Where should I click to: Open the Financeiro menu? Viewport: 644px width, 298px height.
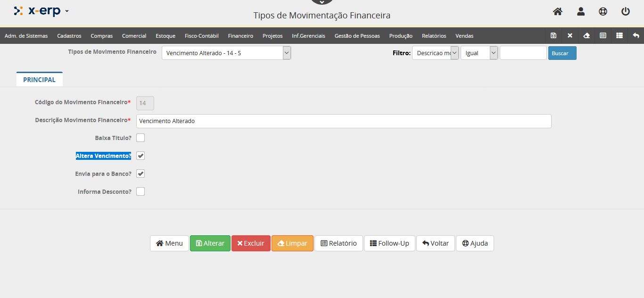click(x=240, y=35)
